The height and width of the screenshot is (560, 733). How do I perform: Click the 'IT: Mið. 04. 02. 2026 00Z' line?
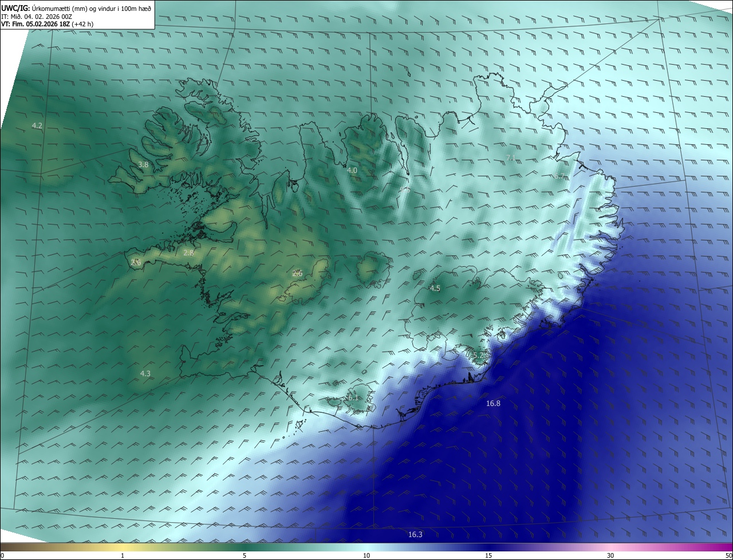tap(37, 17)
